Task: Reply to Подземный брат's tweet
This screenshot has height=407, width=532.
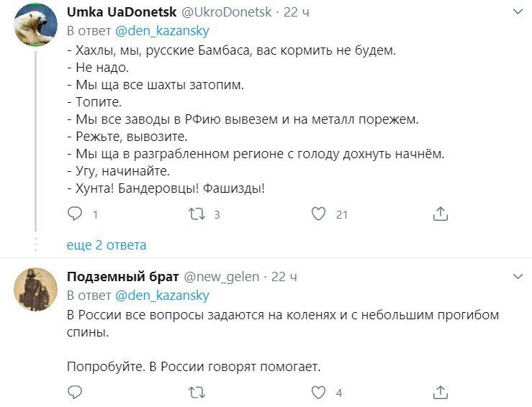Action: [75, 392]
